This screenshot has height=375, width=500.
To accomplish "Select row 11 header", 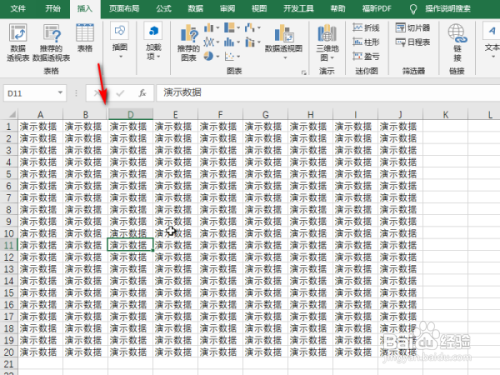I will (x=9, y=245).
